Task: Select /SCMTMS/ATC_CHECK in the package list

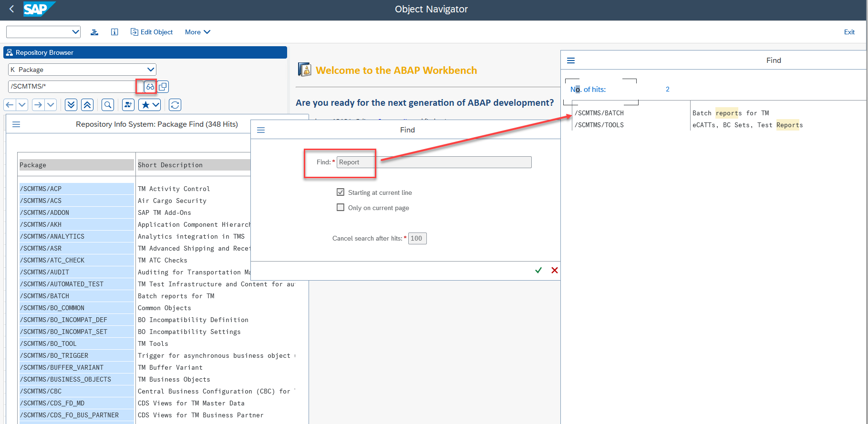Action: click(76, 260)
